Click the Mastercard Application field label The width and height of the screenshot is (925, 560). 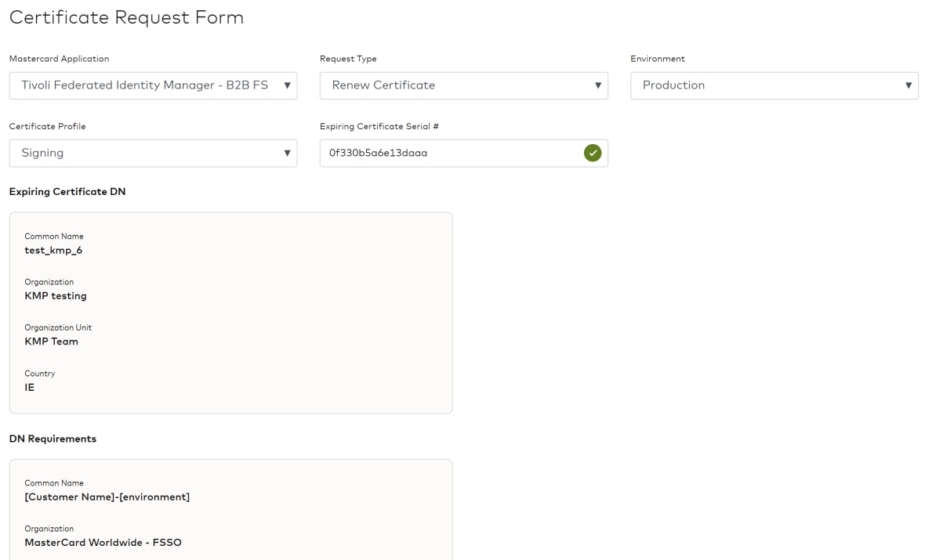pyautogui.click(x=59, y=59)
